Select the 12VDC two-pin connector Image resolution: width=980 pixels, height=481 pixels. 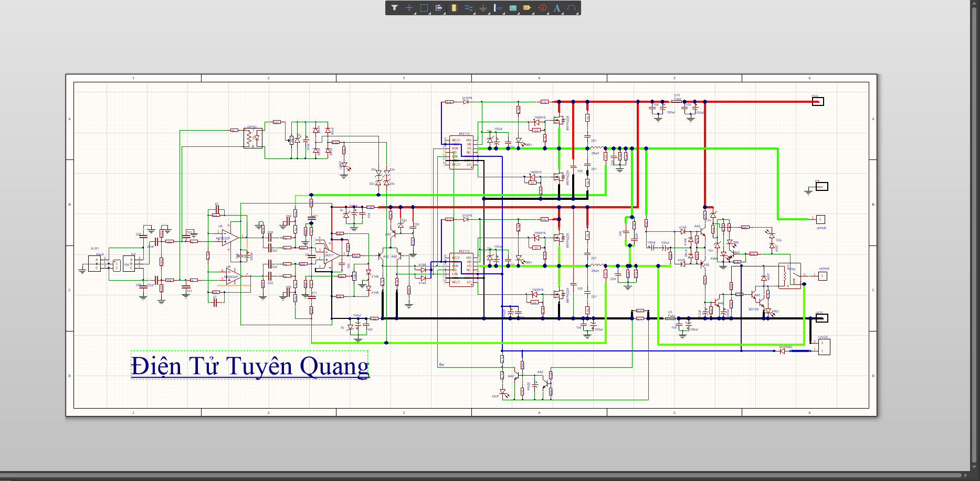(824, 347)
